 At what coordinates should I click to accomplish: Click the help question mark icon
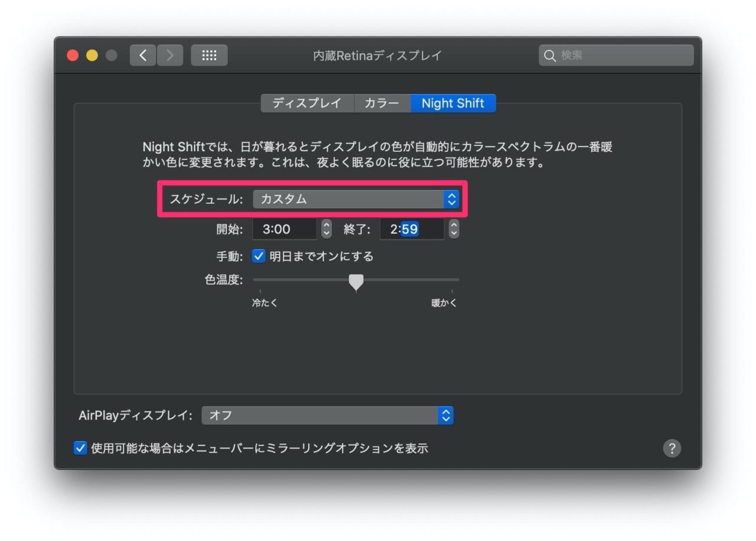point(672,449)
